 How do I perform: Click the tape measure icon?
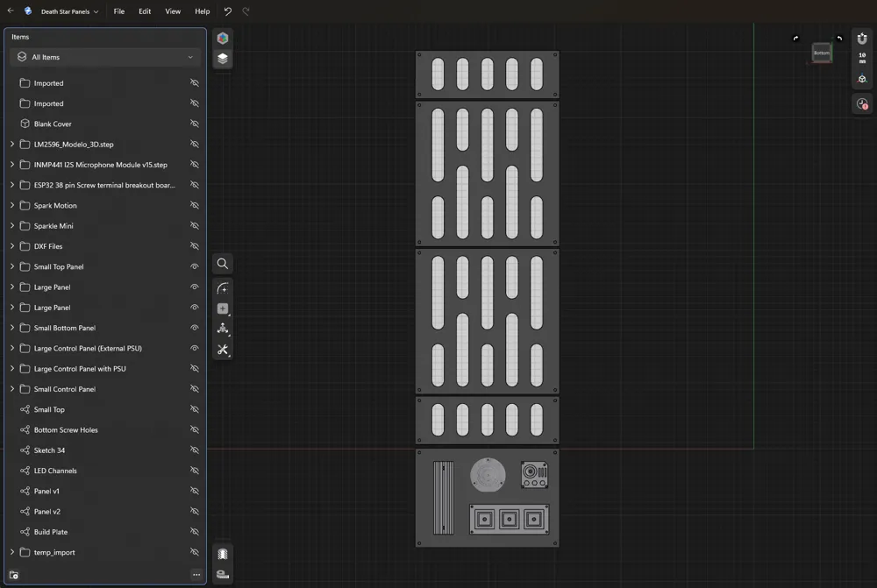pos(223,575)
